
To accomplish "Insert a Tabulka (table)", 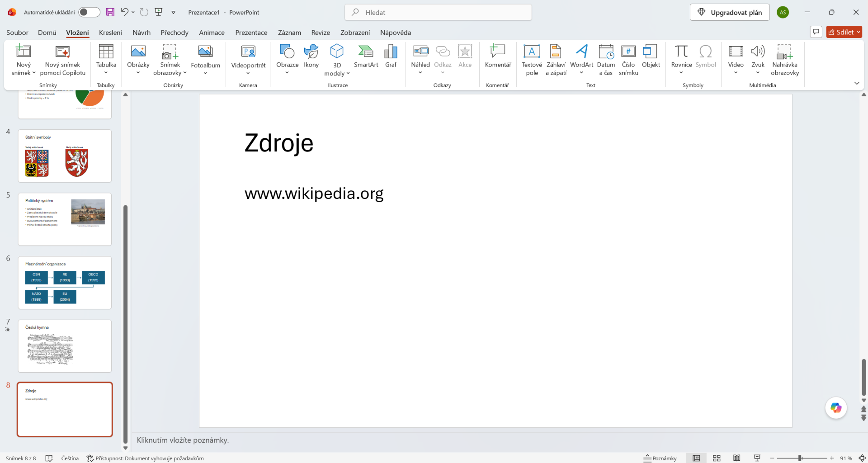I will click(x=106, y=59).
